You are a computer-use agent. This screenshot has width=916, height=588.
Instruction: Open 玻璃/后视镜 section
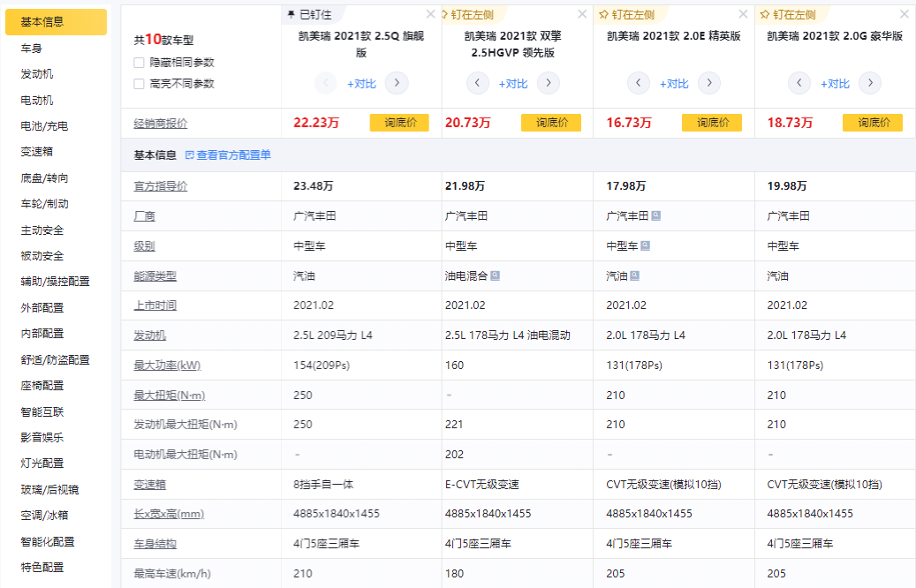[x=49, y=489]
